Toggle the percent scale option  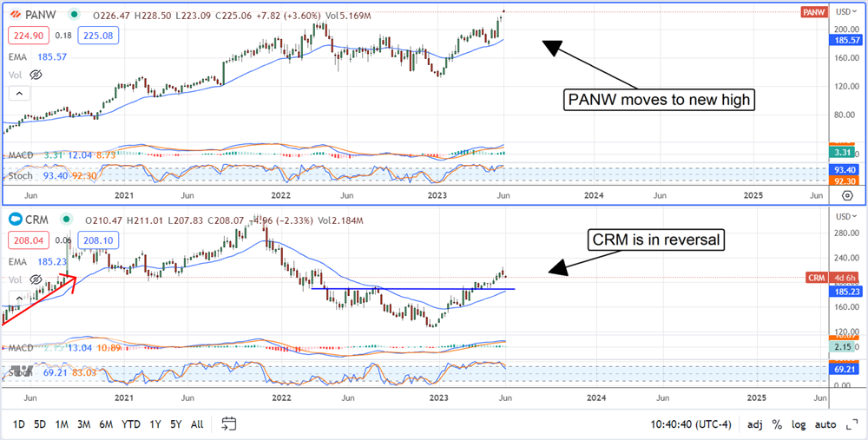pyautogui.click(x=777, y=424)
